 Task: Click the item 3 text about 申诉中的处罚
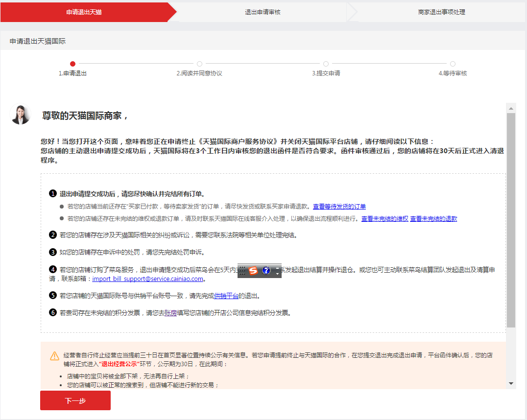pyautogui.click(x=132, y=252)
